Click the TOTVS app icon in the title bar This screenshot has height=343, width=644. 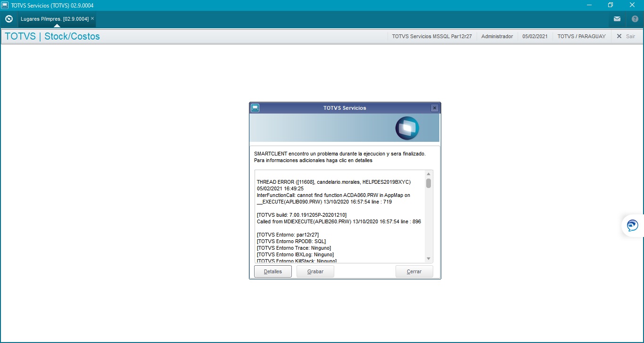pos(5,5)
